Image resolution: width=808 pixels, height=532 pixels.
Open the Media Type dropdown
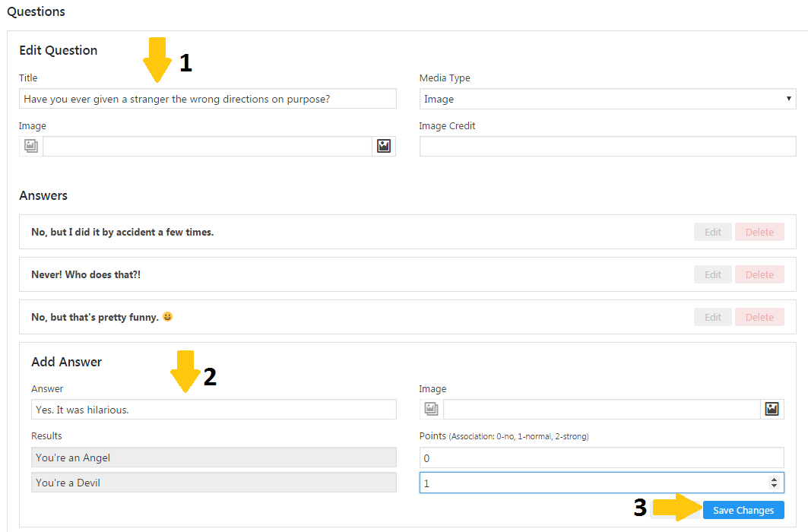607,99
